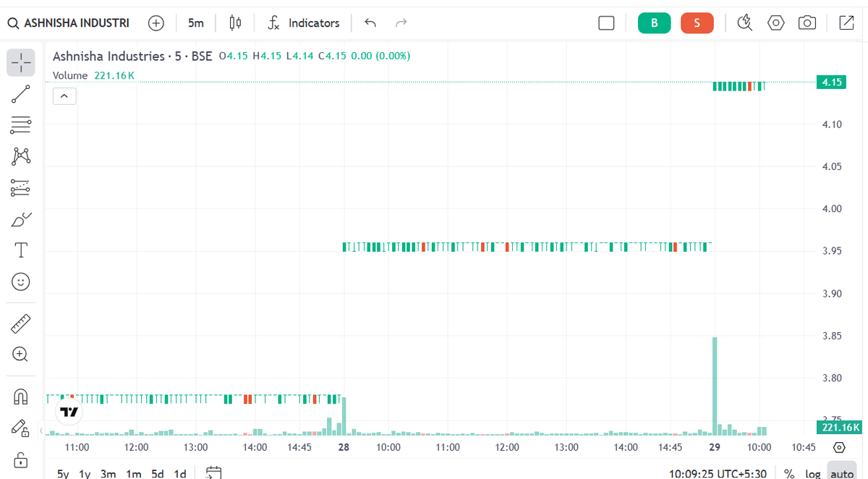Toggle log scale mode

coord(813,474)
